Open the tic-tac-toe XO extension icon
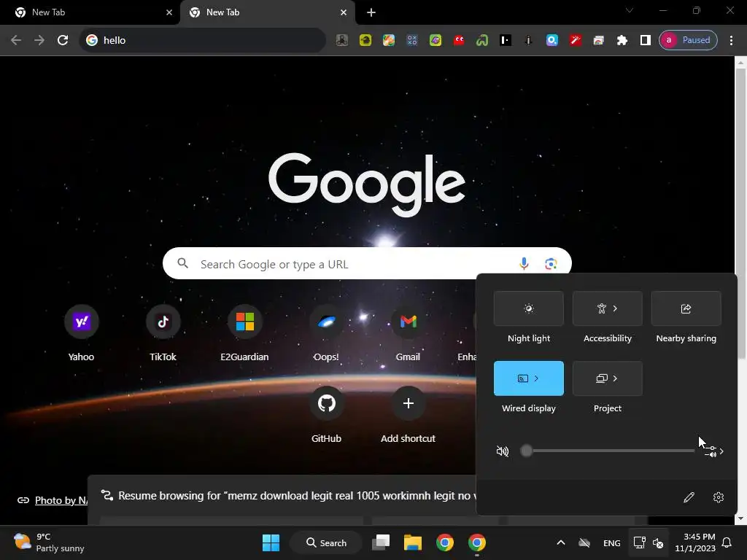 click(412, 41)
